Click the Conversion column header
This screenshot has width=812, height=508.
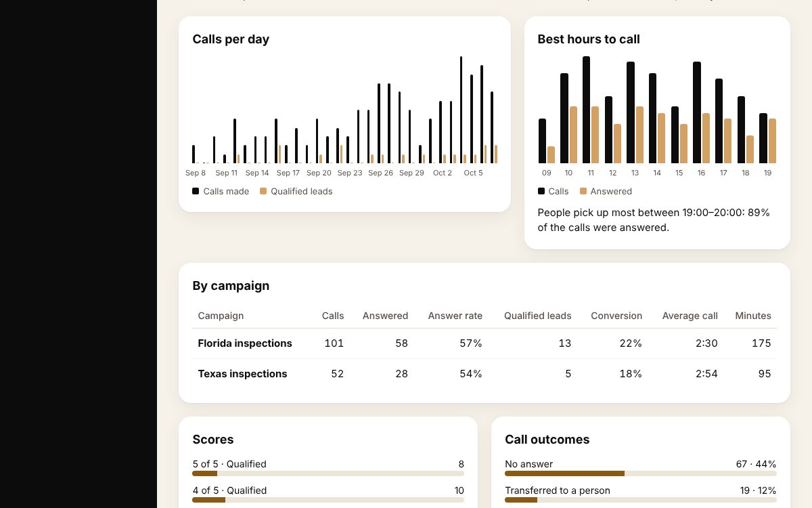[616, 316]
